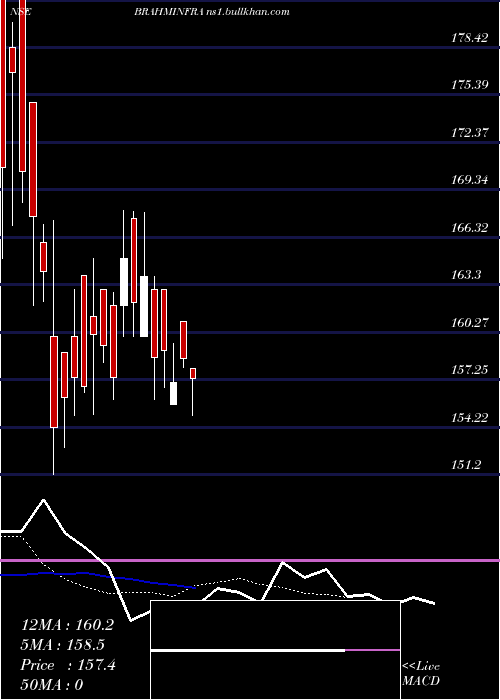Click the 154.22 price level label

click(x=469, y=417)
